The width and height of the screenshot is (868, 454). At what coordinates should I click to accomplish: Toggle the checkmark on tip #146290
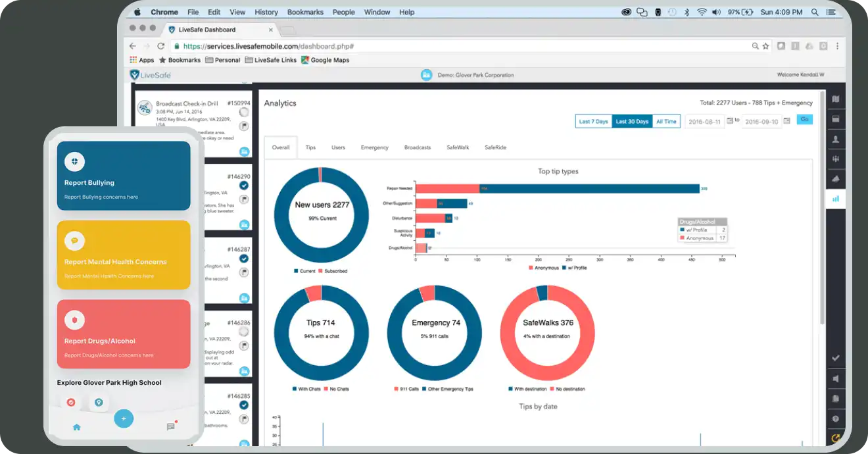point(244,186)
